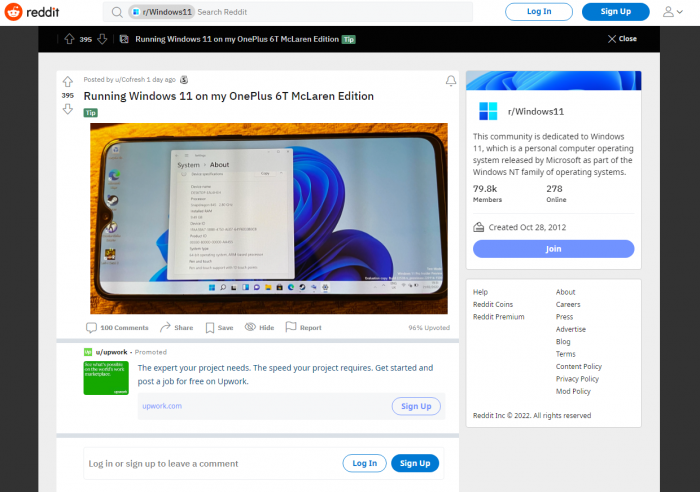700x492 pixels.
Task: Open the 100 Comments section
Action: 117,328
